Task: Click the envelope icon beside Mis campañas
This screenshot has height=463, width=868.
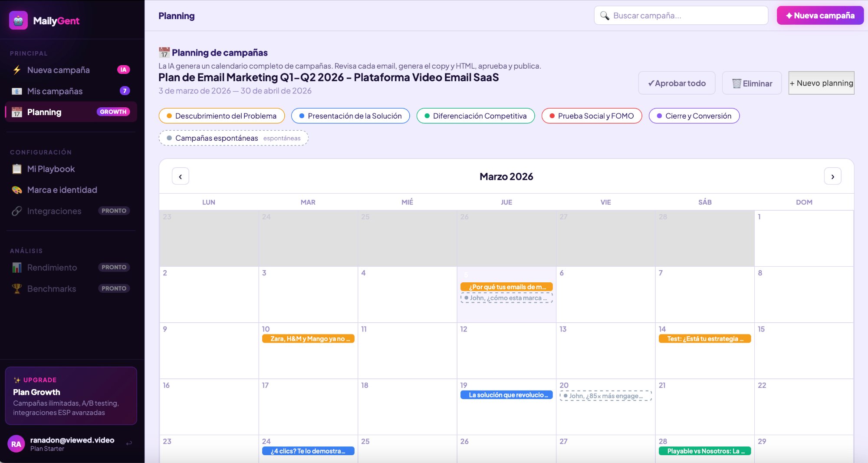Action: [x=17, y=91]
